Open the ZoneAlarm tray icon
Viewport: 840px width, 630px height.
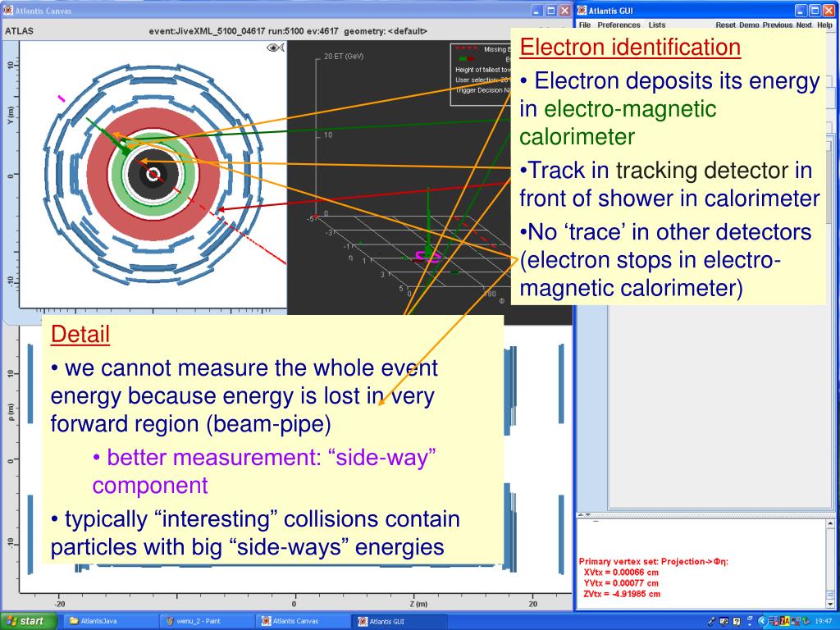785,621
